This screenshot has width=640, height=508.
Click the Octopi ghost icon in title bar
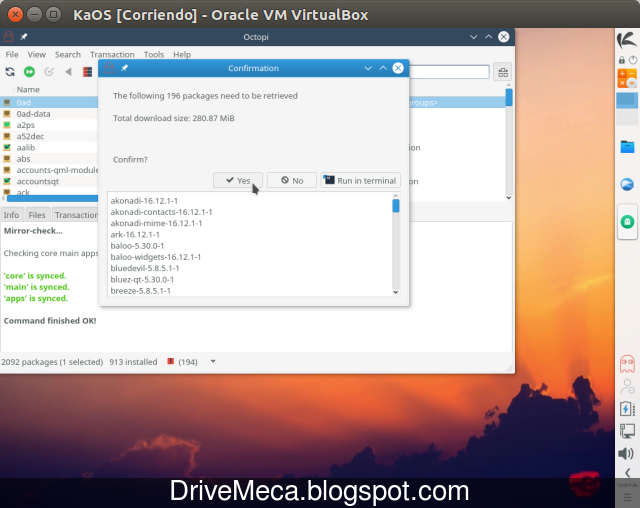pyautogui.click(x=8, y=37)
